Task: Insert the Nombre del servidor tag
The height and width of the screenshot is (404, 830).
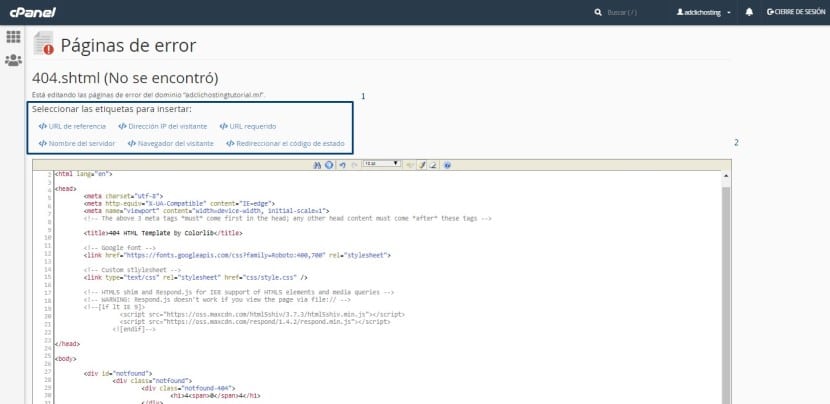Action: click(76, 143)
